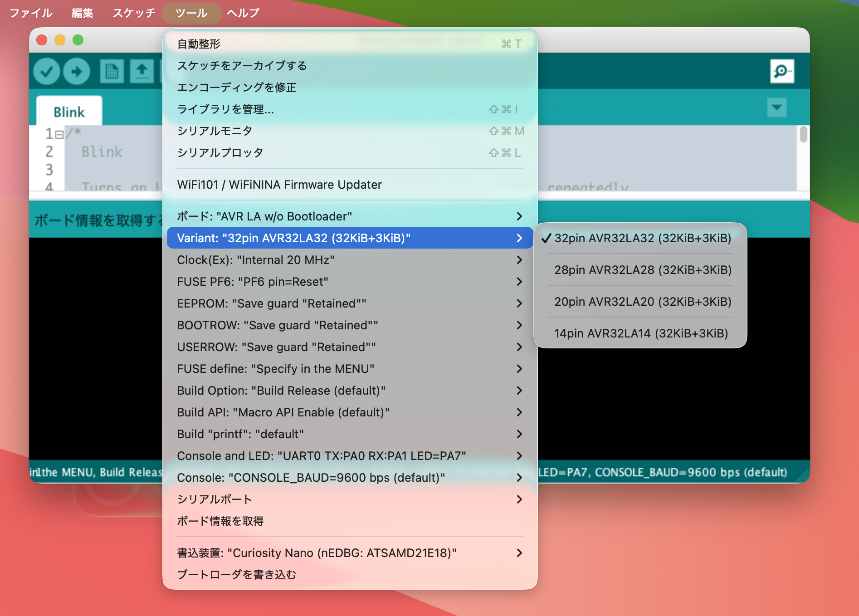Click the red close window button
Screen dimensions: 859x616
click(42, 40)
